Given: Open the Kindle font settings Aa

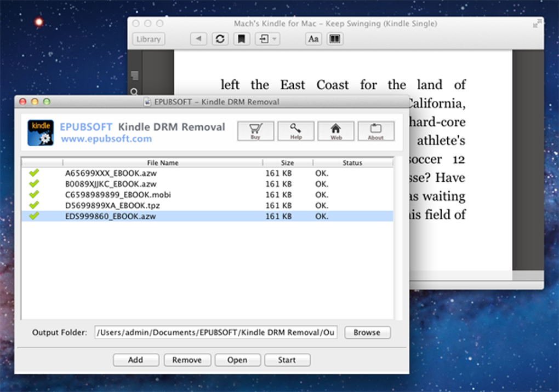Looking at the screenshot, I should [313, 39].
